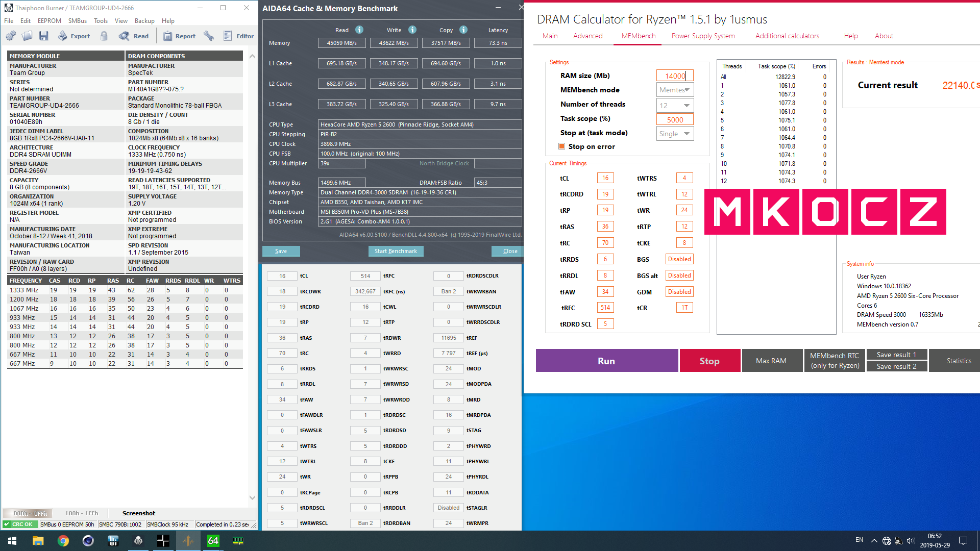
Task: Click the open folder icon in Thaiphoon Burner
Action: coord(28,36)
